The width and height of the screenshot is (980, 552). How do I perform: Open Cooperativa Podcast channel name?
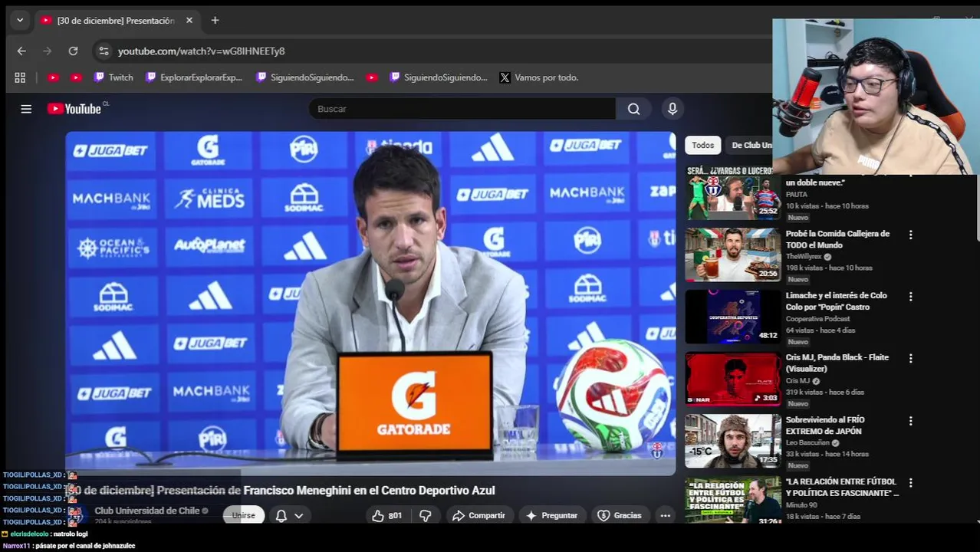(818, 319)
